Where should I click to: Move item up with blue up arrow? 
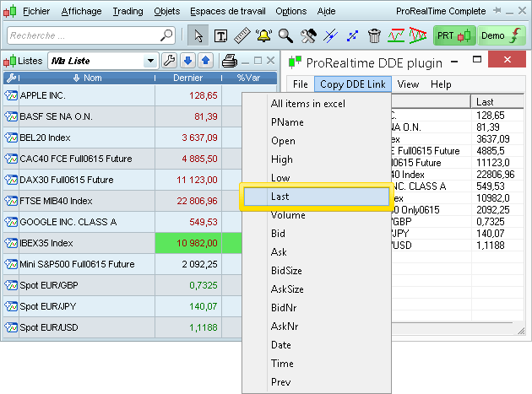205,61
